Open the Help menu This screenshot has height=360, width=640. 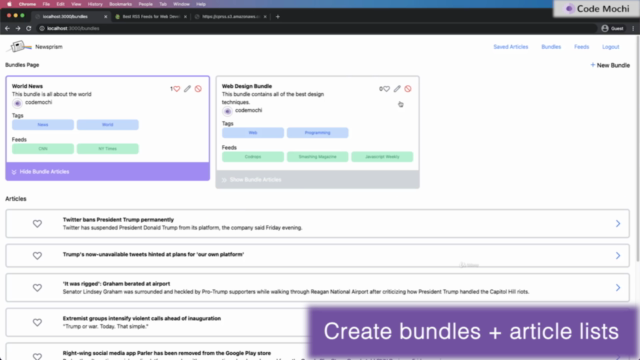pos(201,4)
